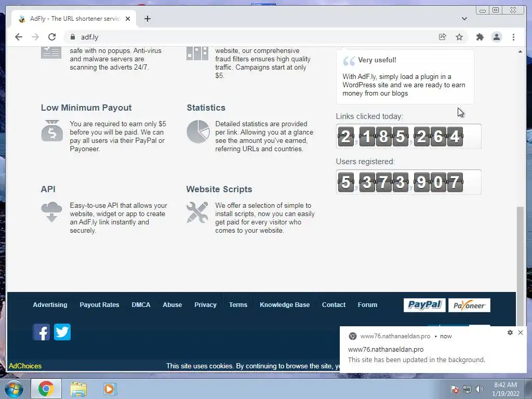Click the Links clicked today counter
This screenshot has width=532, height=399.
(x=408, y=137)
